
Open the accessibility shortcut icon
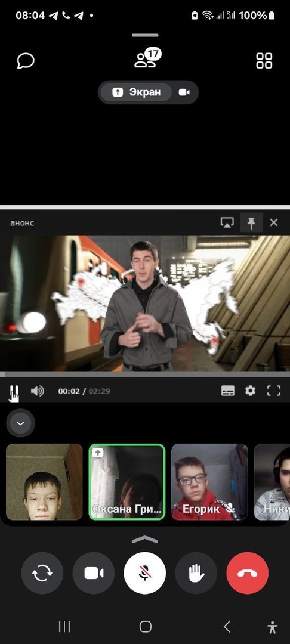[272, 627]
